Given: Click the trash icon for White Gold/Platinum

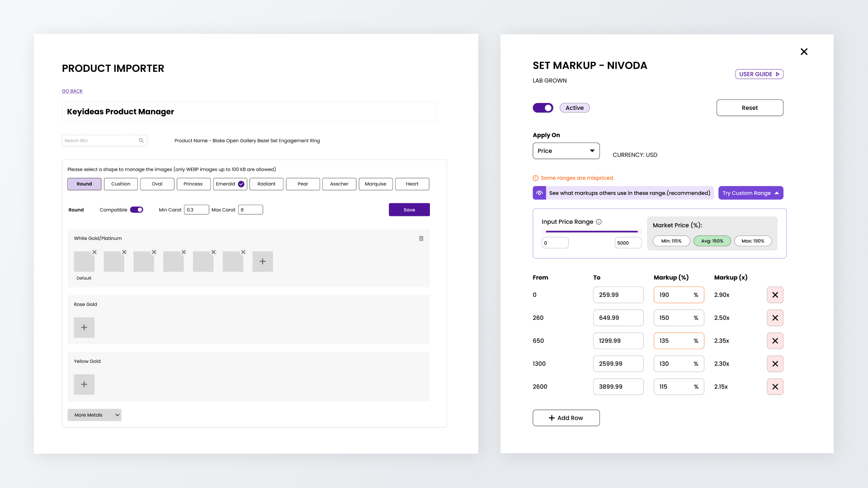Looking at the screenshot, I should click(421, 239).
